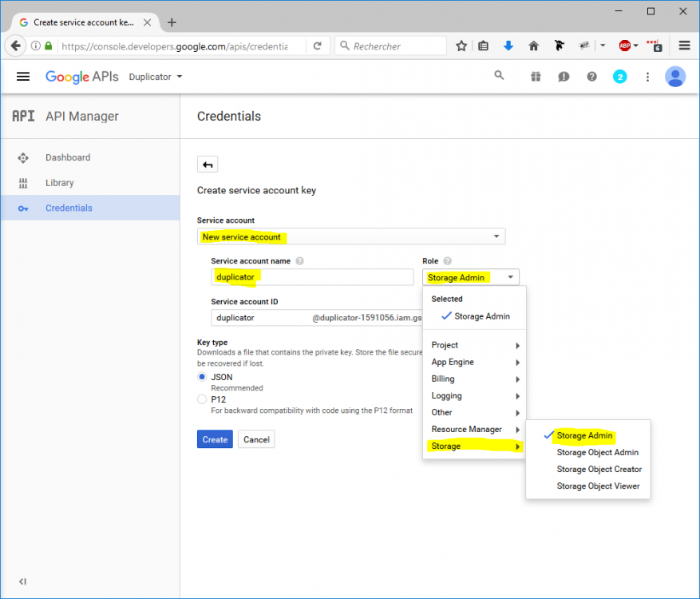
Task: Click the Create button
Action: (x=215, y=439)
